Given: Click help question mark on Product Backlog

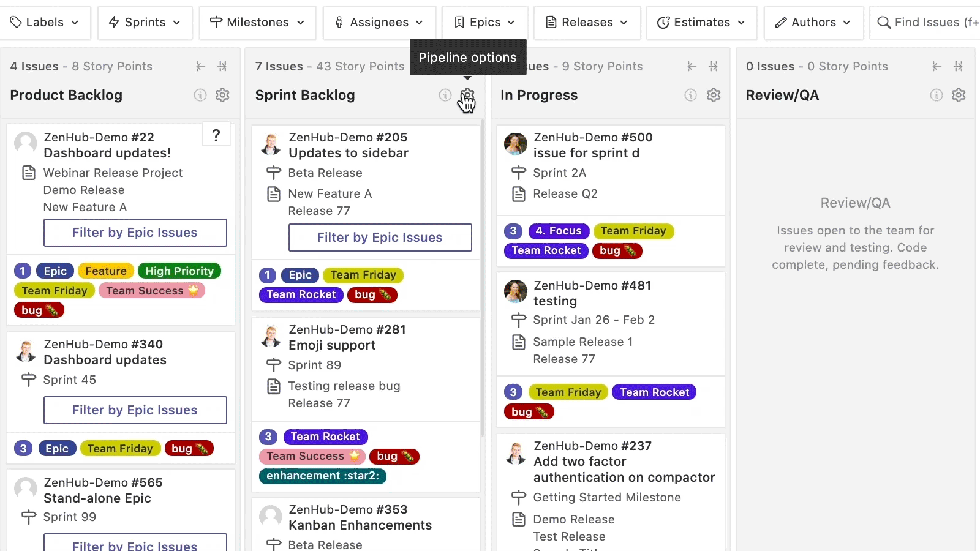Looking at the screenshot, I should pyautogui.click(x=216, y=135).
